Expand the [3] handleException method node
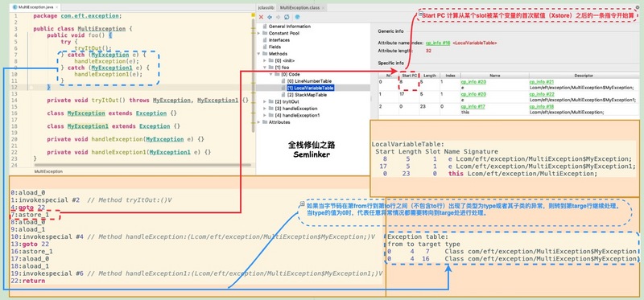The width and height of the screenshot is (644, 300). pyautogui.click(x=265, y=109)
